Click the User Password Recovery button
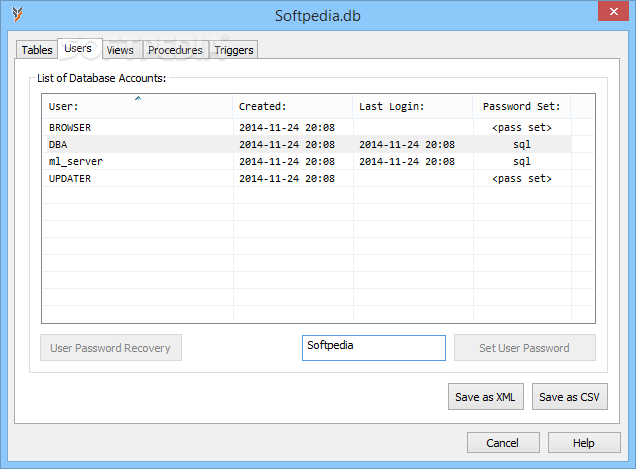The height and width of the screenshot is (469, 636). [111, 348]
